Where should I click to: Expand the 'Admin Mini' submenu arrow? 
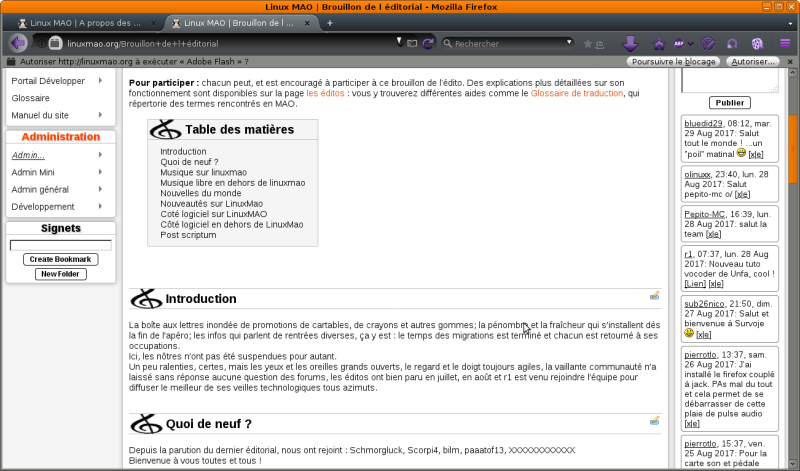coord(101,172)
